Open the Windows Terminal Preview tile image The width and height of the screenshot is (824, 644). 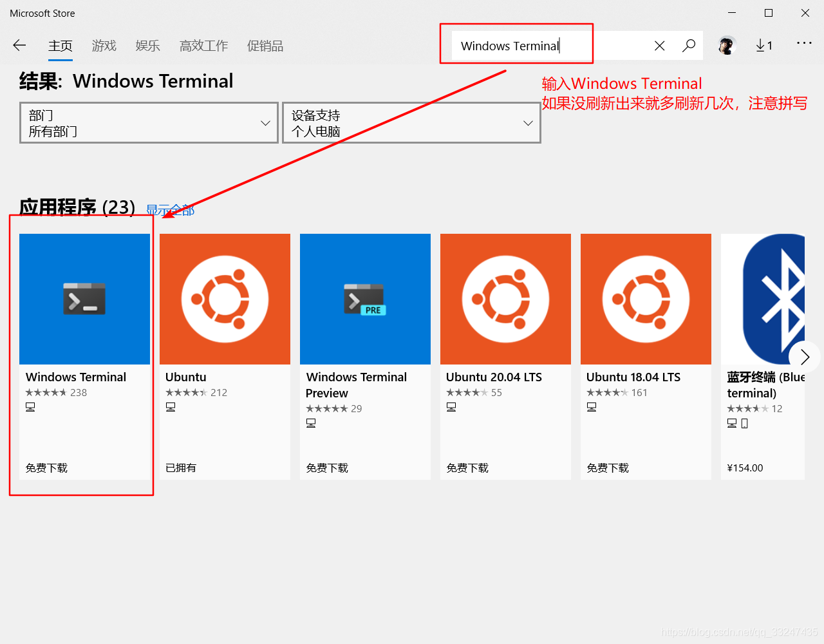[x=365, y=299]
